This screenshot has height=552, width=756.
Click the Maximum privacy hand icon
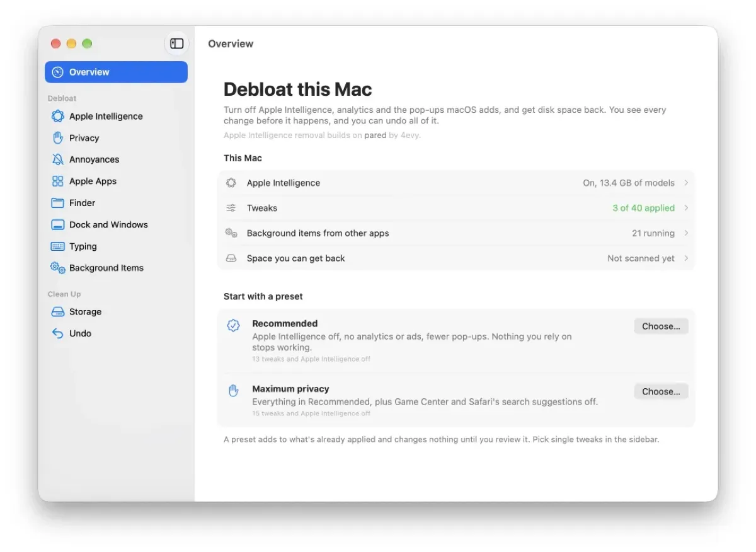click(233, 391)
